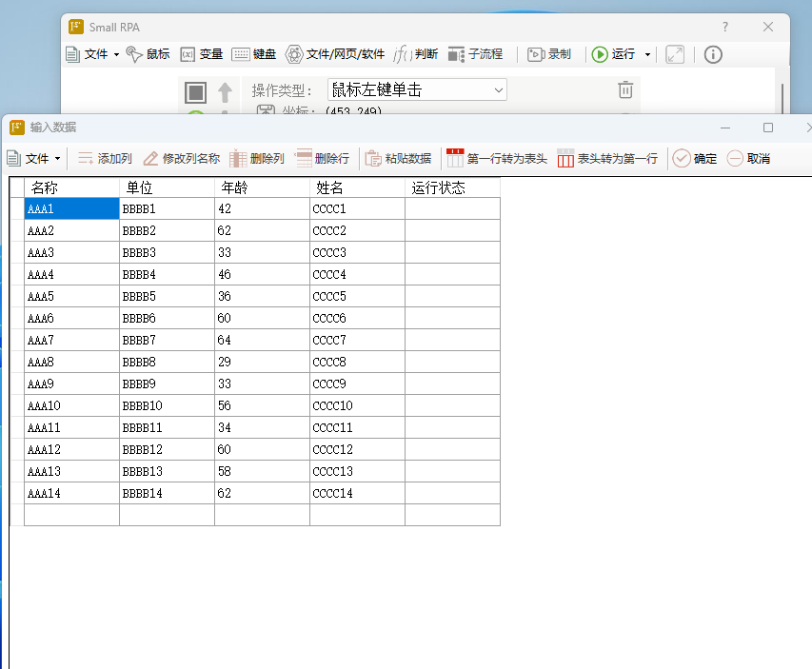Viewport: 812px width, 669px height.
Task: Open the 子流程 subprocess tool
Action: (x=475, y=54)
